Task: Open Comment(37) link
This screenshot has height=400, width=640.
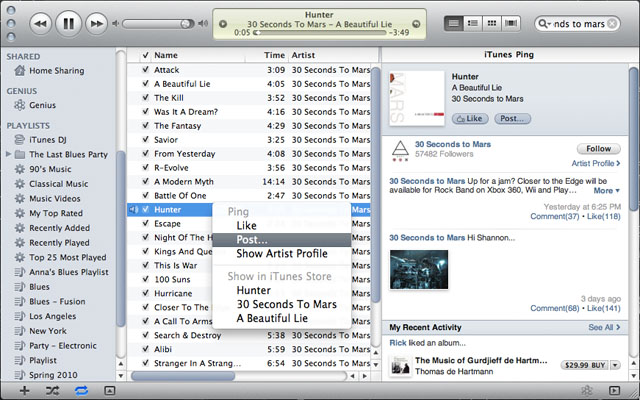Action: 555,216
